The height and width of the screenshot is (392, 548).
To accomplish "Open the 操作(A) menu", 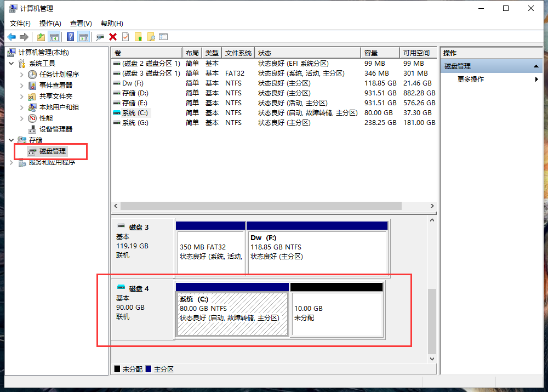I will coord(50,24).
